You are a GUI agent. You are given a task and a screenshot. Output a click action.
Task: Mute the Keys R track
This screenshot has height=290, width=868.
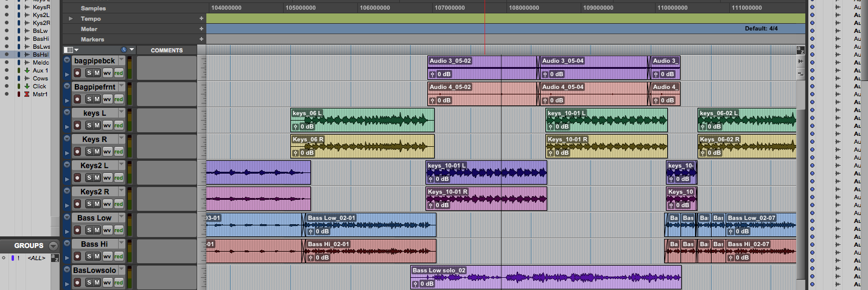coord(97,152)
